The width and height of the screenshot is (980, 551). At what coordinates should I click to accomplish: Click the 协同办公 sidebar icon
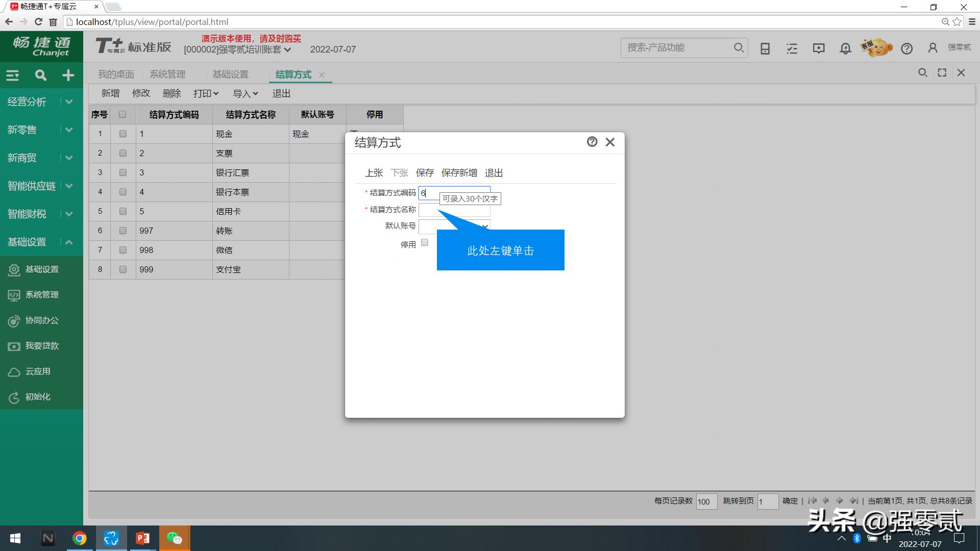point(14,321)
